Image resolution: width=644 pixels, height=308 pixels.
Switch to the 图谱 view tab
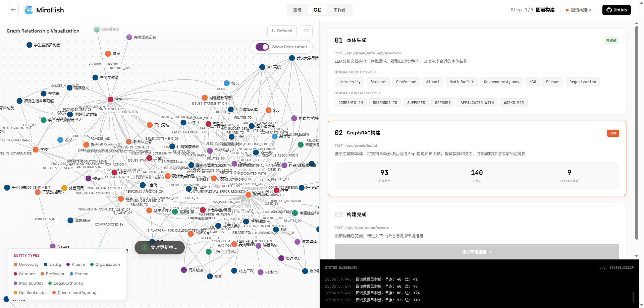pyautogui.click(x=297, y=10)
